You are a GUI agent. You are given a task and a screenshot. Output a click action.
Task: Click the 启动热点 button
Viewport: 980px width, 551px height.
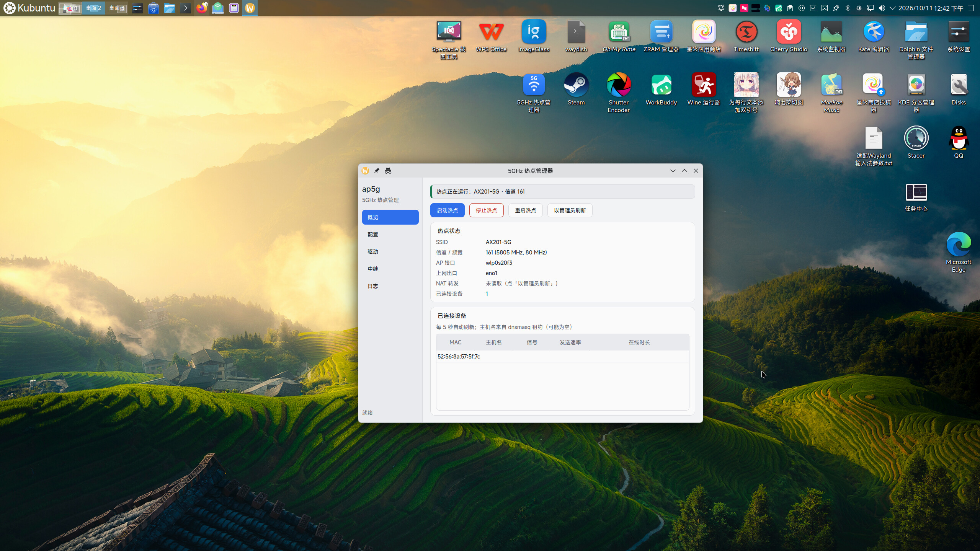447,210
